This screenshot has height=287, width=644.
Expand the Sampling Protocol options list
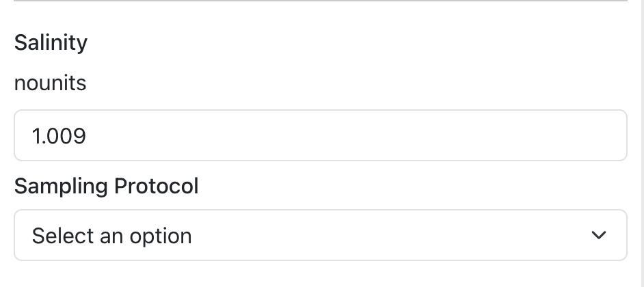tap(320, 236)
